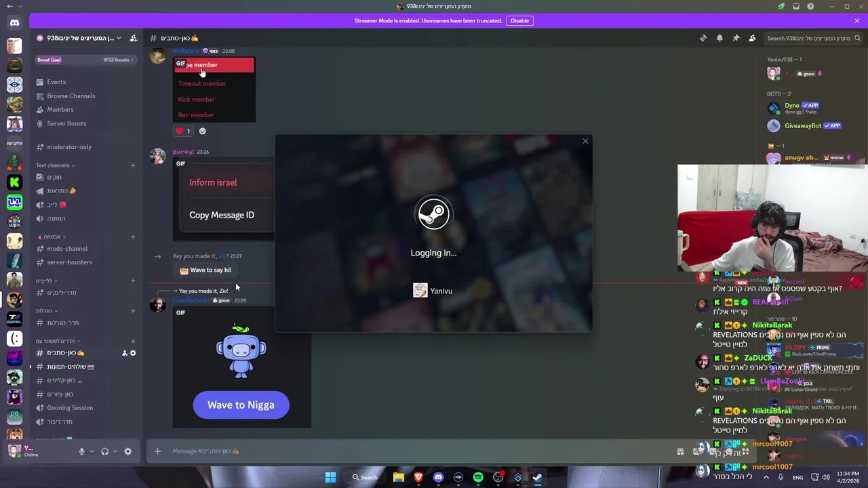Click the heart reaction with count 1
Image resolution: width=868 pixels, height=488 pixels.
coord(183,131)
